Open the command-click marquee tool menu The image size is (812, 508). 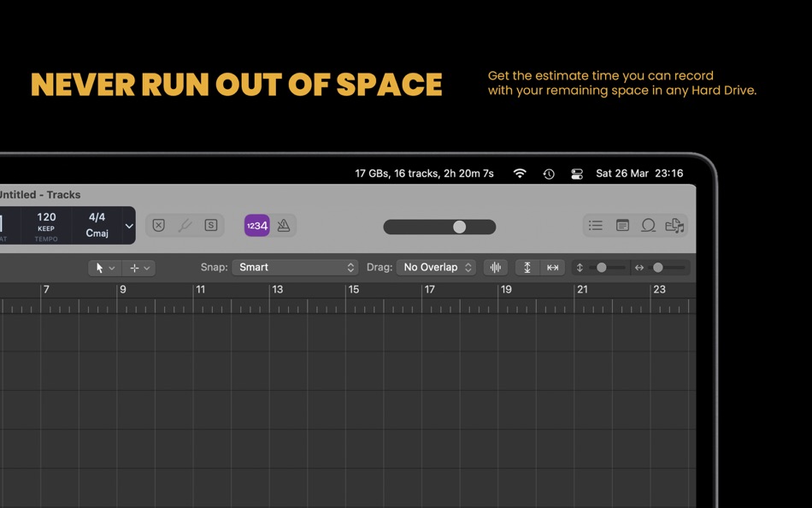(139, 268)
